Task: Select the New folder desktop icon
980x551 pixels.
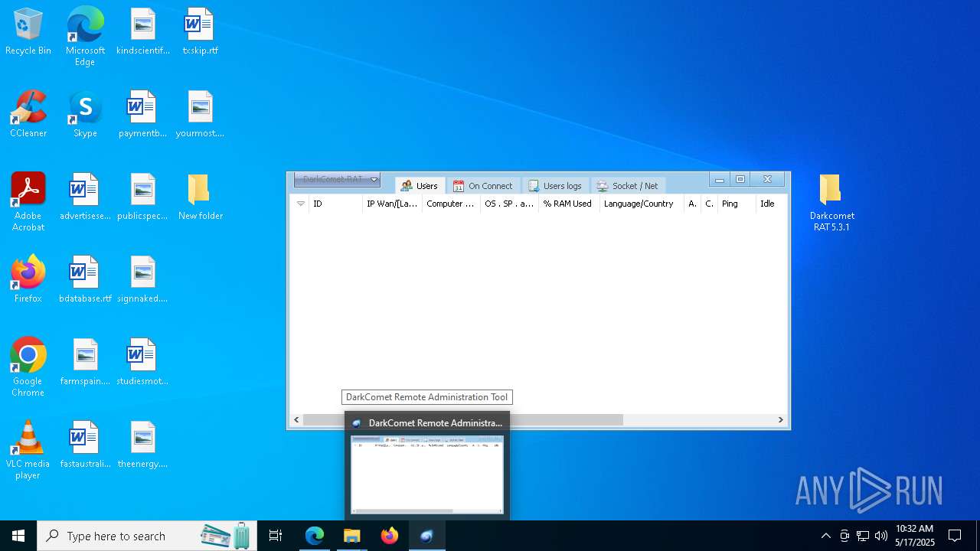Action: tap(200, 197)
